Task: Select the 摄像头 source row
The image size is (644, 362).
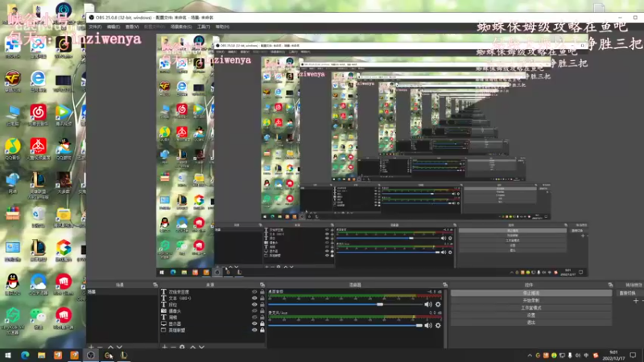Action: [x=213, y=311]
